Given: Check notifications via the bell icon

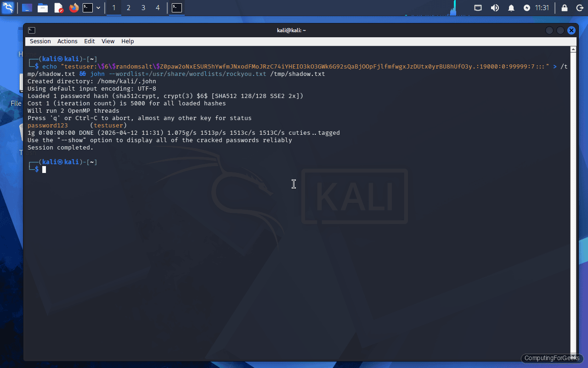Looking at the screenshot, I should coord(511,8).
